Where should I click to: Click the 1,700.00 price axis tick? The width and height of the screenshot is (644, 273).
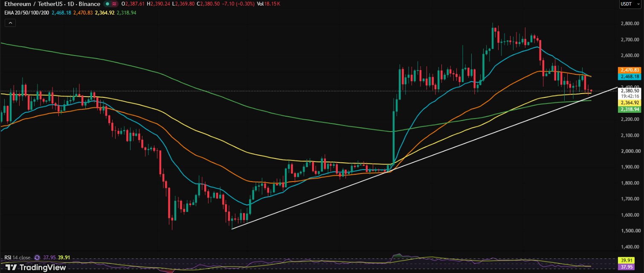[x=629, y=199]
